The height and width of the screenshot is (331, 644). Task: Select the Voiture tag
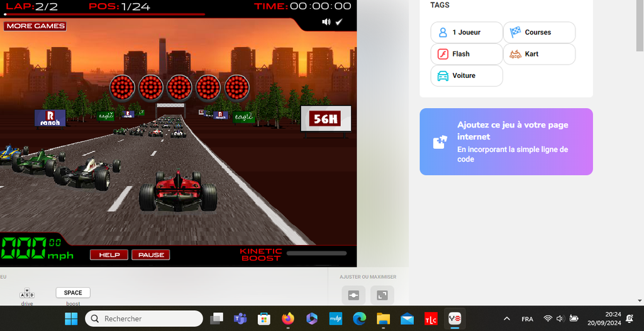pyautogui.click(x=467, y=75)
